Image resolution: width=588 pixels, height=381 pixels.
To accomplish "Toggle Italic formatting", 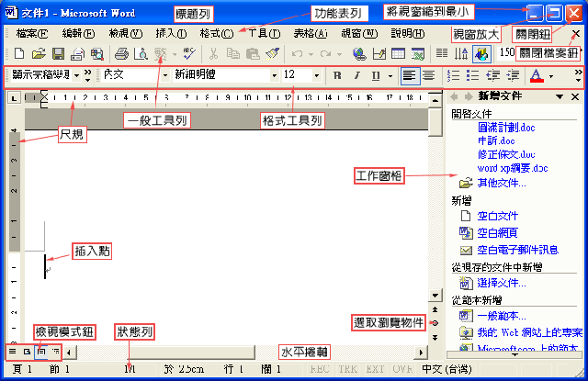I will [356, 75].
